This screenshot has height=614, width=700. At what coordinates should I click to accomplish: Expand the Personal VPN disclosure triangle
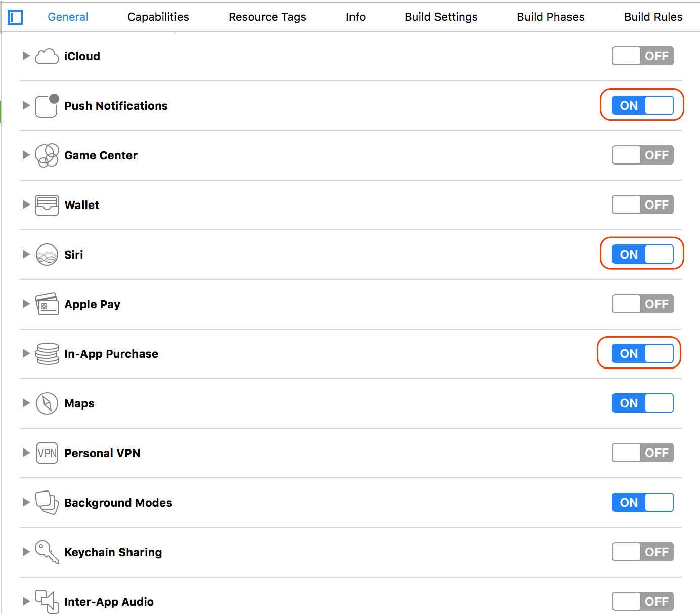[x=26, y=453]
